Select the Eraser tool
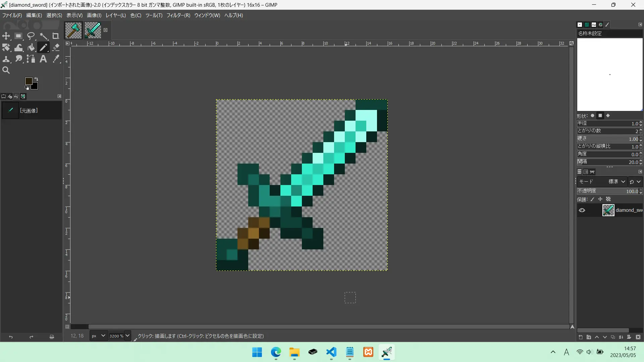 (x=56, y=47)
